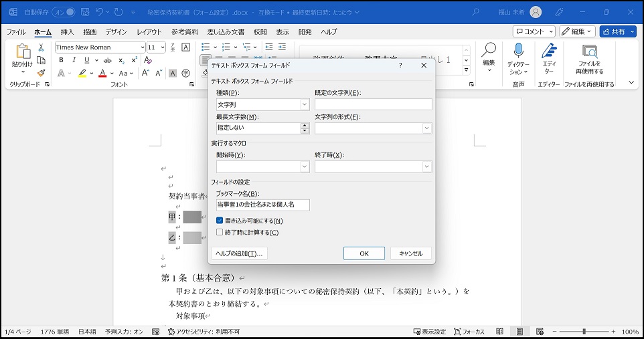
Task: Open the 種類 type dropdown
Action: [305, 105]
